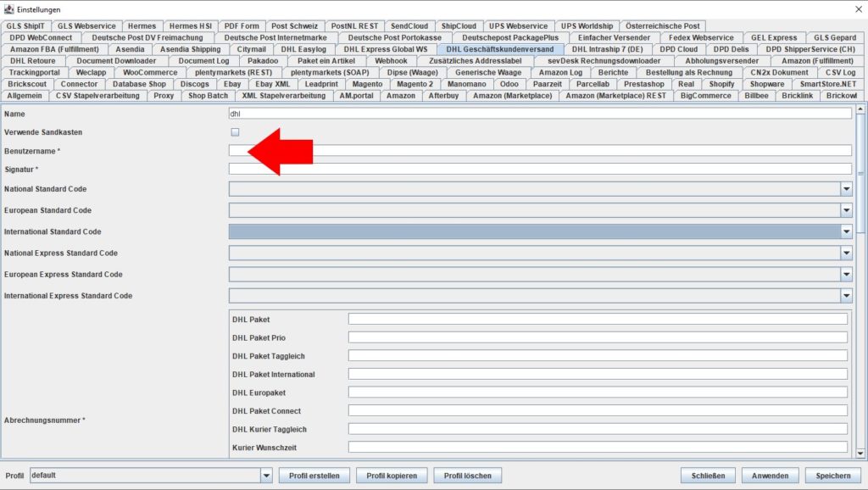Viewport: 868px width, 490px height.
Task: Select the CSV Log tab
Action: [x=840, y=73]
